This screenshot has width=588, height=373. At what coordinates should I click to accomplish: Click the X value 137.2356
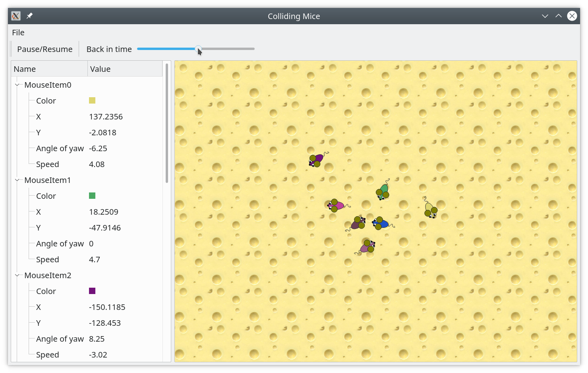[x=106, y=117]
